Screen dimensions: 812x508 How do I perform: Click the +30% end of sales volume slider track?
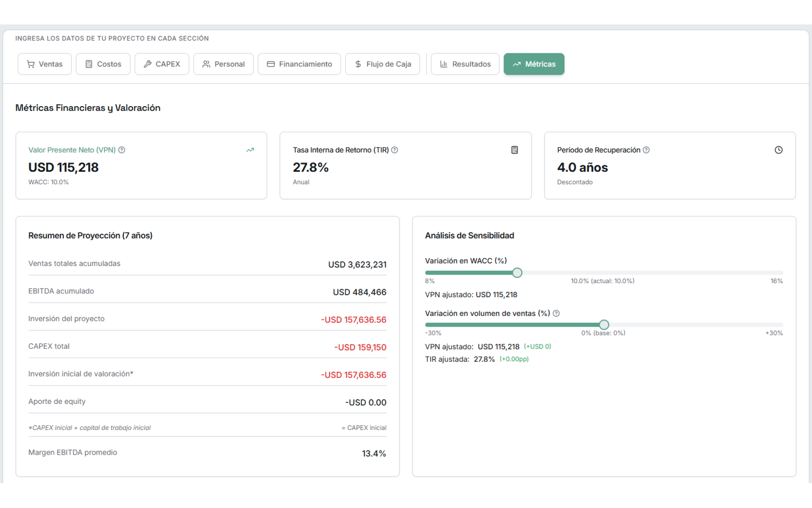(x=782, y=325)
